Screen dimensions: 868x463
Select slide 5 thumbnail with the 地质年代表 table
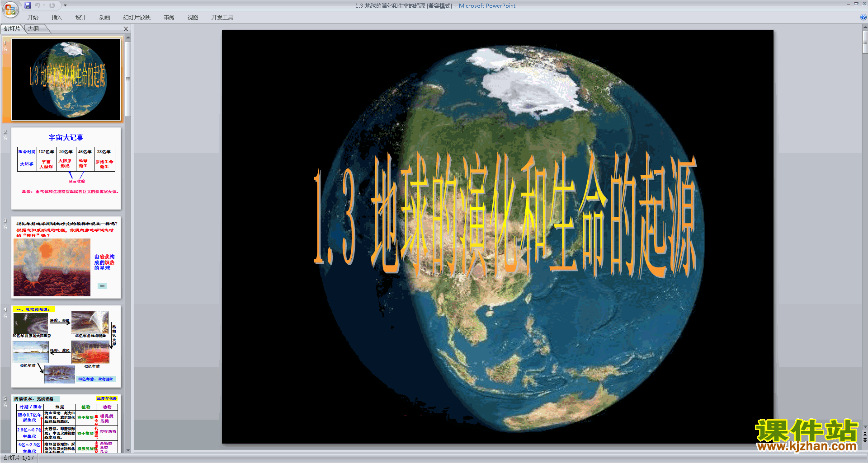[x=66, y=424]
